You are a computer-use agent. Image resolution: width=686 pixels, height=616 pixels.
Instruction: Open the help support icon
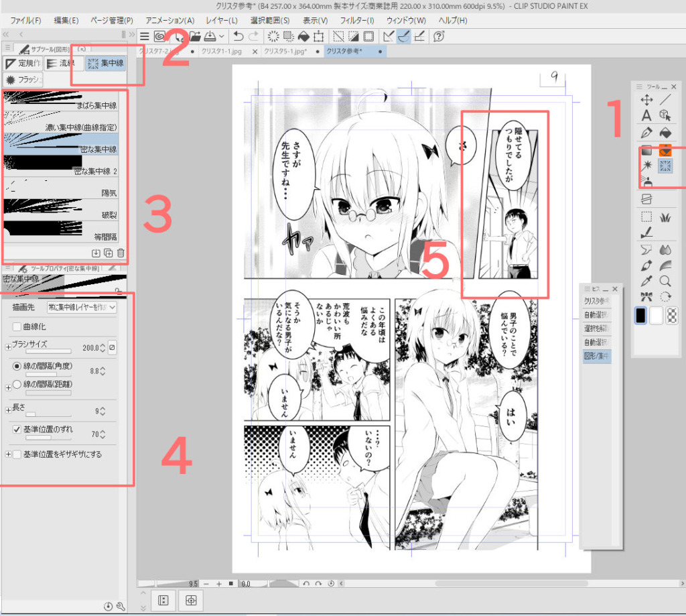tap(439, 36)
